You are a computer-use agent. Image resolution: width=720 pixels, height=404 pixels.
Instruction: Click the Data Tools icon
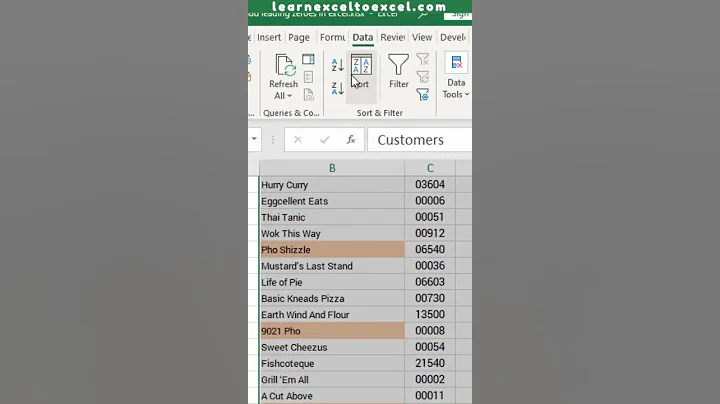point(456,63)
